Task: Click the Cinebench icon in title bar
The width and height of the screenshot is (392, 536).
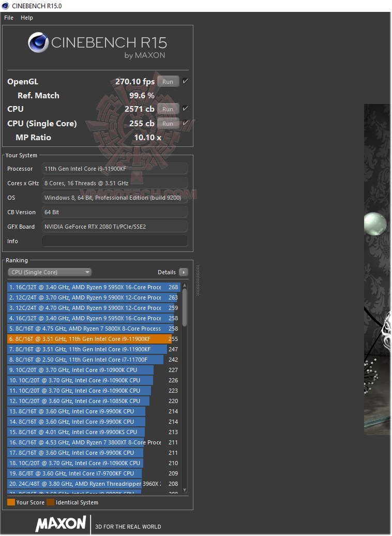Action: coord(5,6)
